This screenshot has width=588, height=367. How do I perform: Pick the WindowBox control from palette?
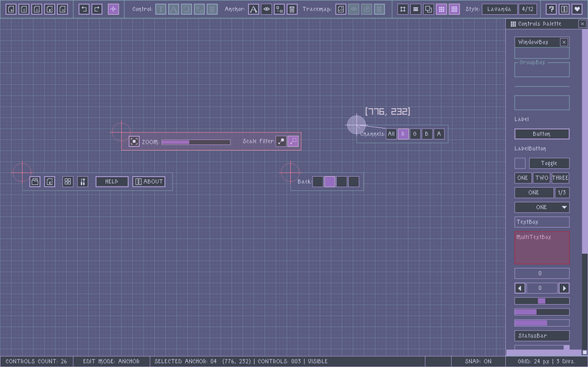542,47
